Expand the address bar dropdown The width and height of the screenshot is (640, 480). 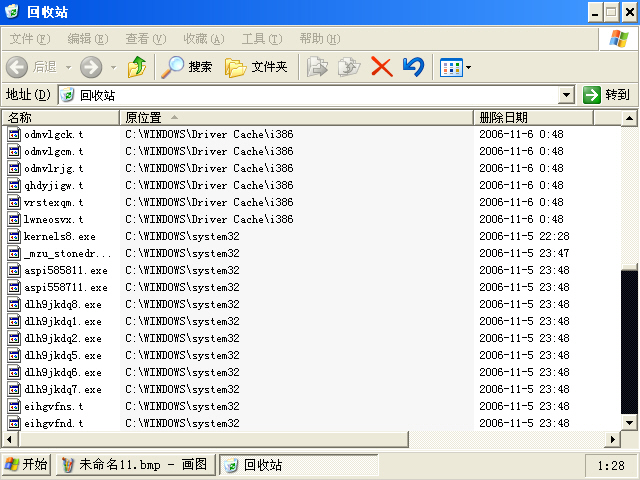click(x=566, y=95)
